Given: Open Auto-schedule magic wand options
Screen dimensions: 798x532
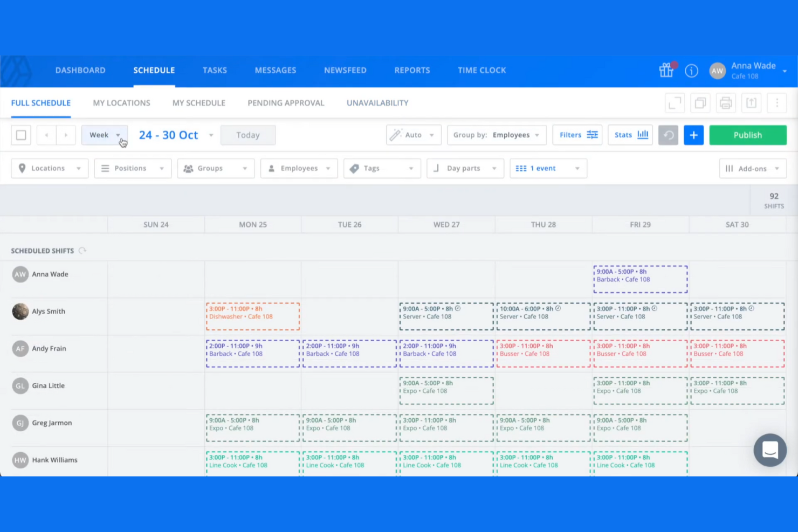Looking at the screenshot, I should point(413,135).
